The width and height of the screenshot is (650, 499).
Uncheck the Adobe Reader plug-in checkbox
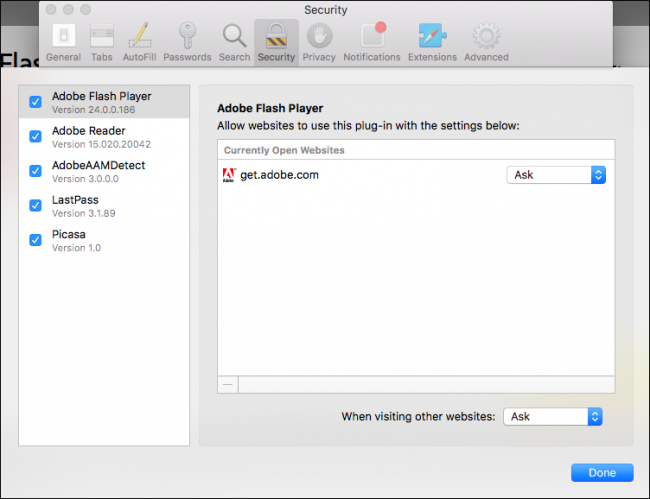pos(36,136)
